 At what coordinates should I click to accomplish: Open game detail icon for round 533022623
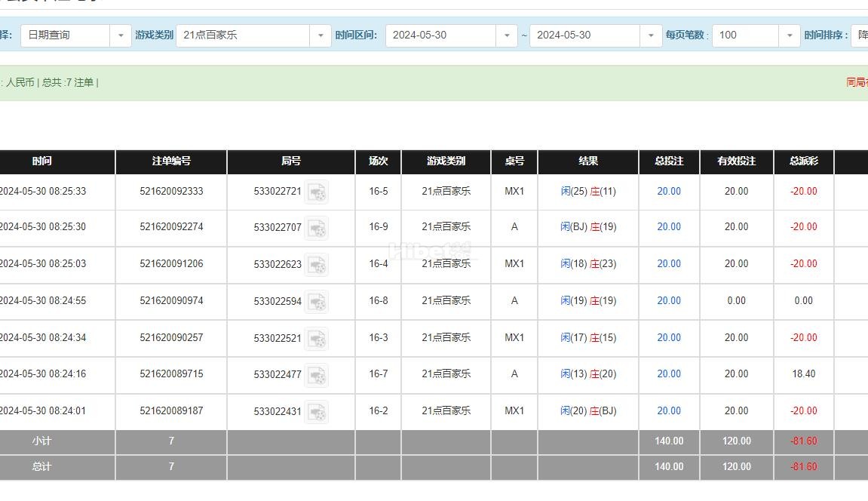click(317, 265)
